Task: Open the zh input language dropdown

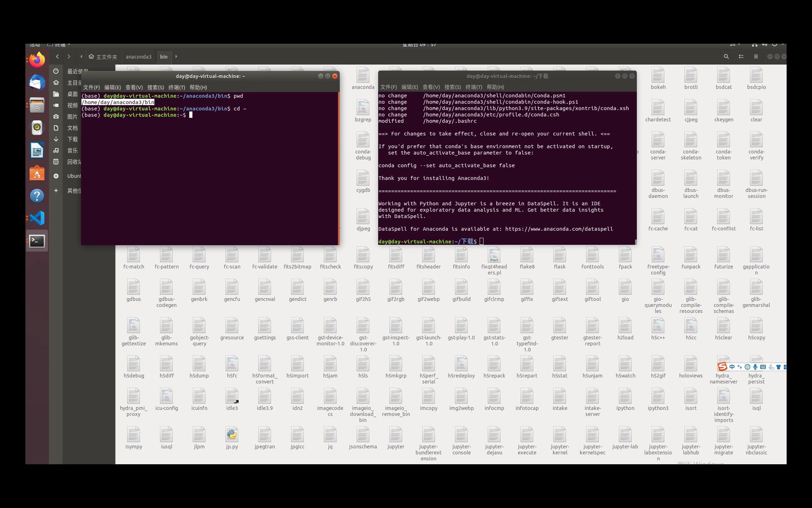Action: click(734, 45)
